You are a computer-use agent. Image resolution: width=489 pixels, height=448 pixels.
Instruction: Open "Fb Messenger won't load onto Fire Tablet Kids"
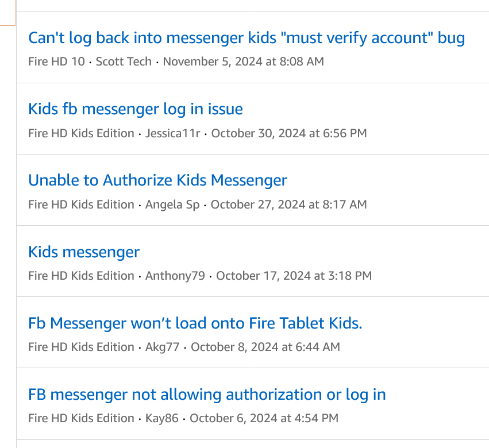pyautogui.click(x=195, y=323)
